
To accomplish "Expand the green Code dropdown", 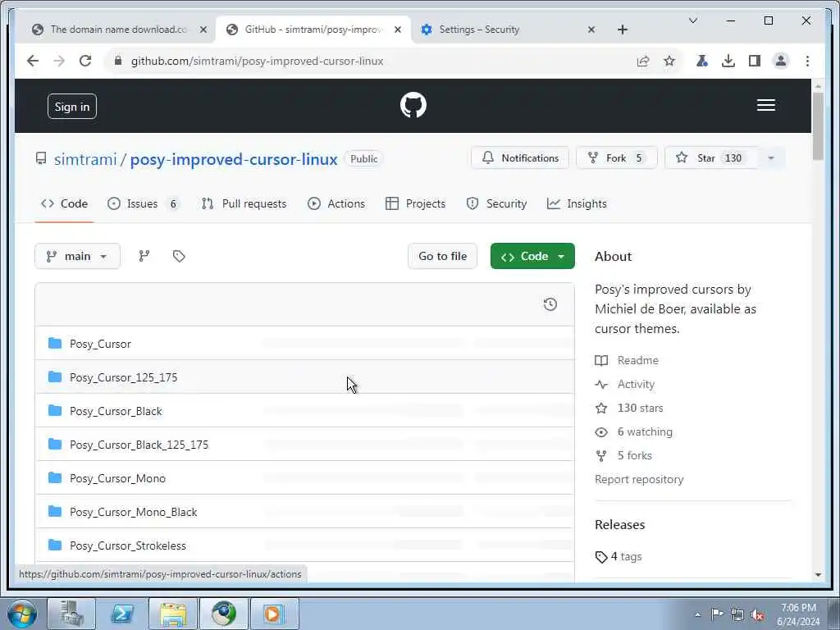I will point(532,256).
